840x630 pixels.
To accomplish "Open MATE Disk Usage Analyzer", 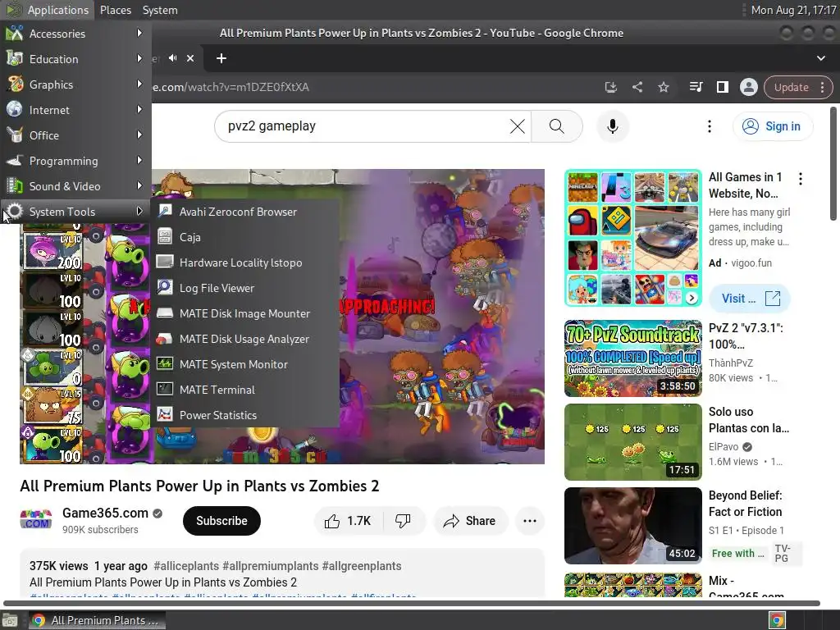I will point(245,339).
